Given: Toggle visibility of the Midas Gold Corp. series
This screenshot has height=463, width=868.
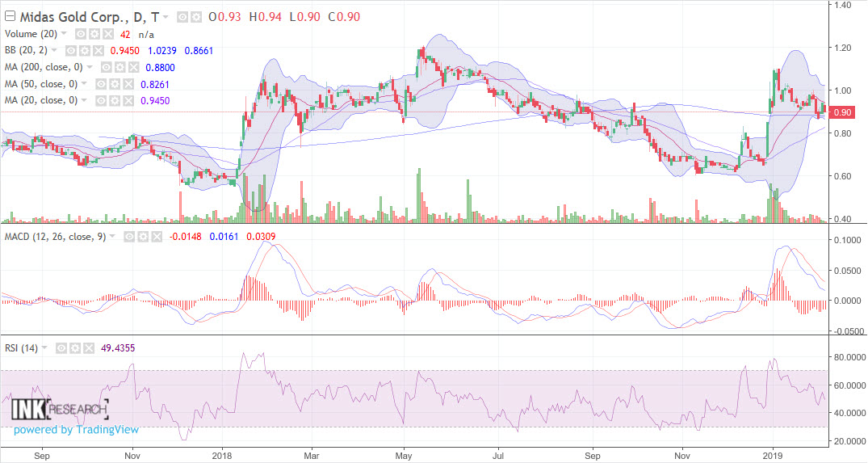Looking at the screenshot, I should pos(182,17).
